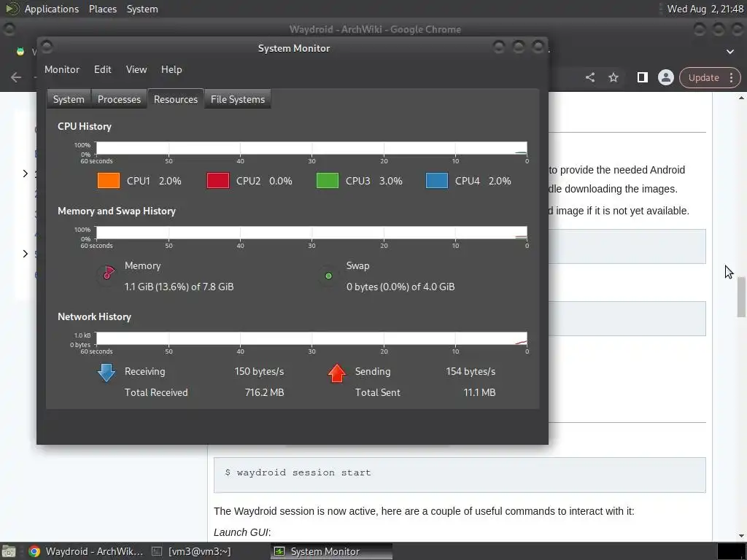The width and height of the screenshot is (747, 560).
Task: Click the CPU1 orange color swatch
Action: click(x=109, y=181)
